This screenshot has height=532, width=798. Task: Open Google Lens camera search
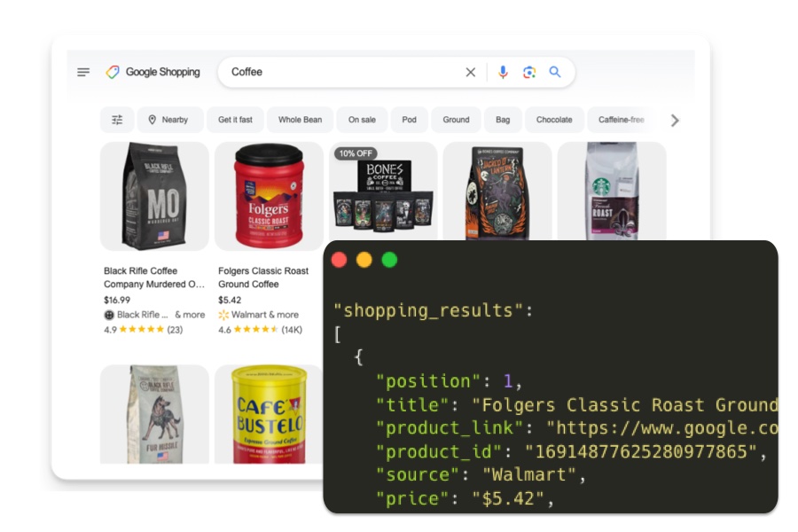[528, 72]
